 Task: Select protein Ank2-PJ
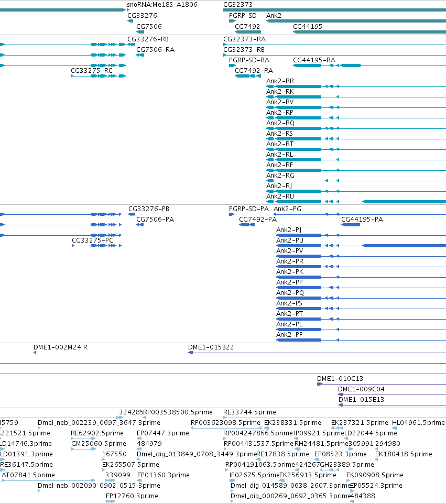coord(289,230)
